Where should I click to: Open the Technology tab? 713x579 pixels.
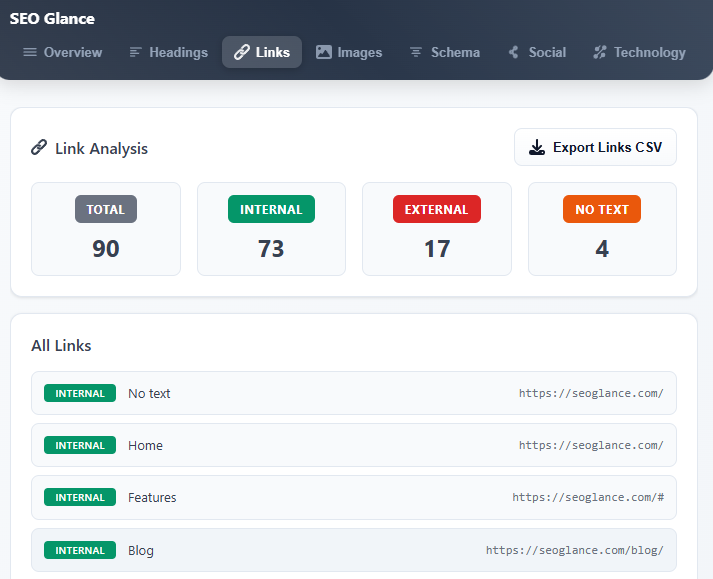tap(640, 52)
